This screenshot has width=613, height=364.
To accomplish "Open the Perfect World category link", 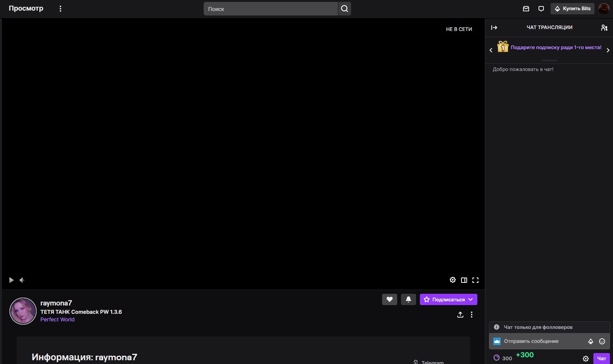I will click(57, 319).
